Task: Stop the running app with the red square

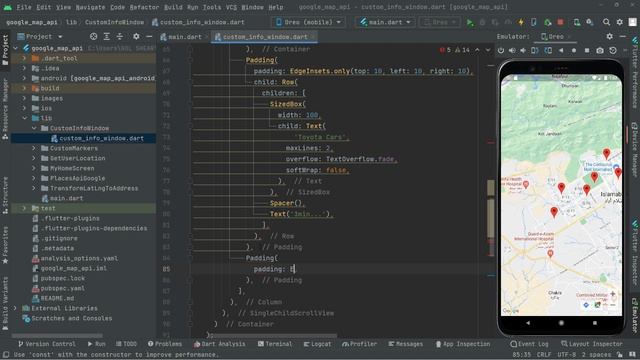Action: (x=560, y=22)
